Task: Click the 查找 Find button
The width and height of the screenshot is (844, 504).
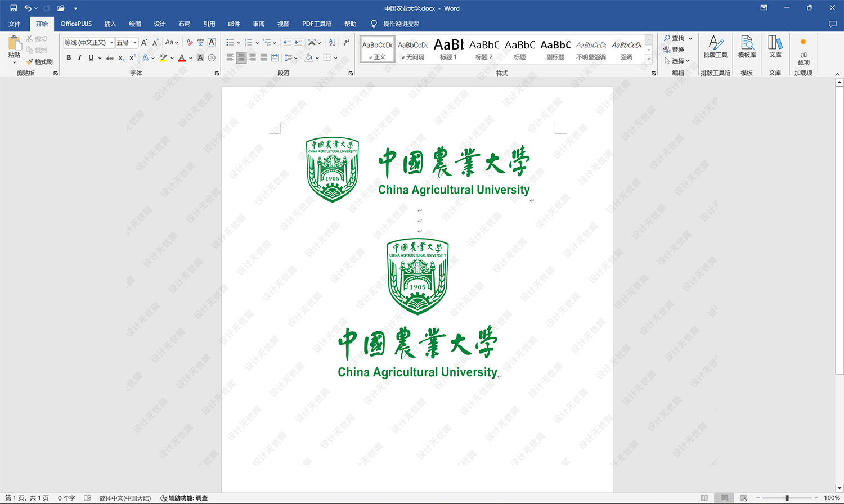Action: tap(674, 38)
